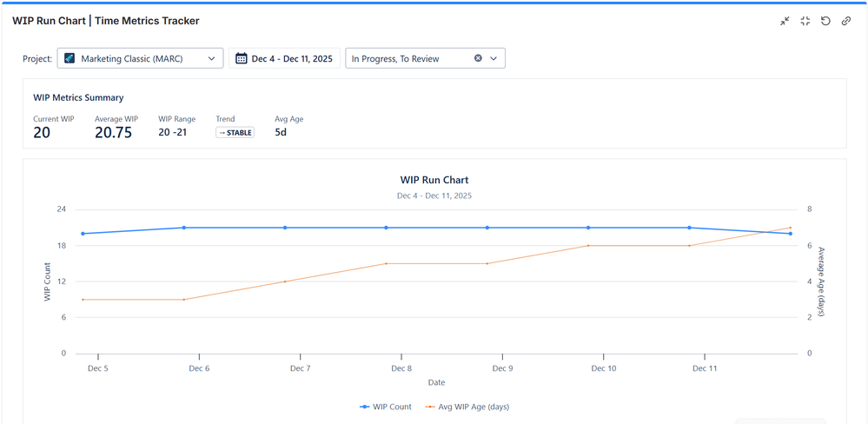Viewport: 868px width, 424px height.
Task: Clear the status filter with the X icon
Action: pos(478,58)
